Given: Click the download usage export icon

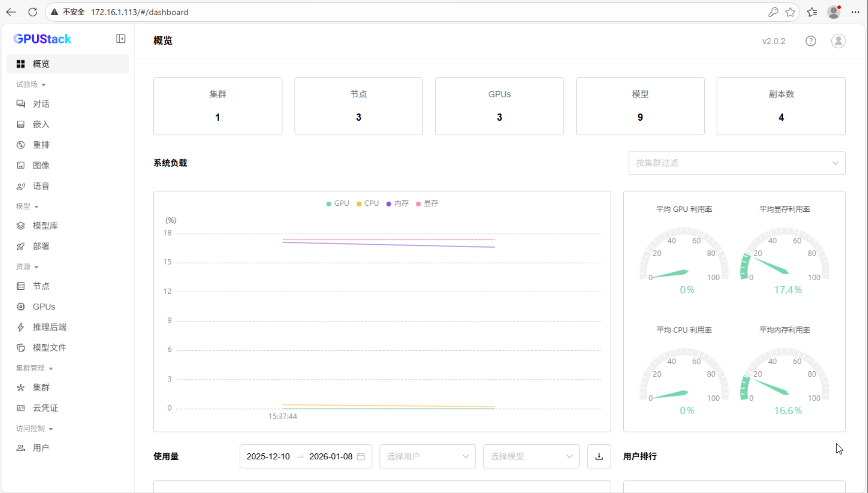Looking at the screenshot, I should pyautogui.click(x=599, y=456).
